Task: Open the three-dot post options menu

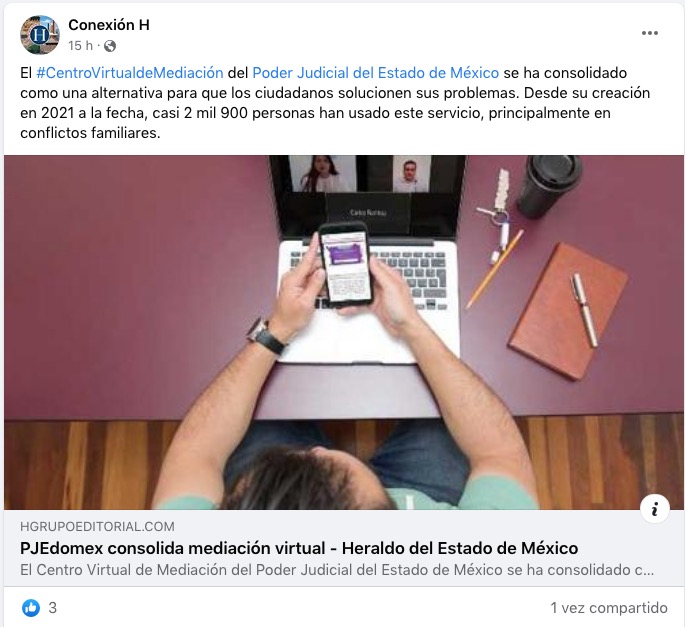Action: [650, 33]
